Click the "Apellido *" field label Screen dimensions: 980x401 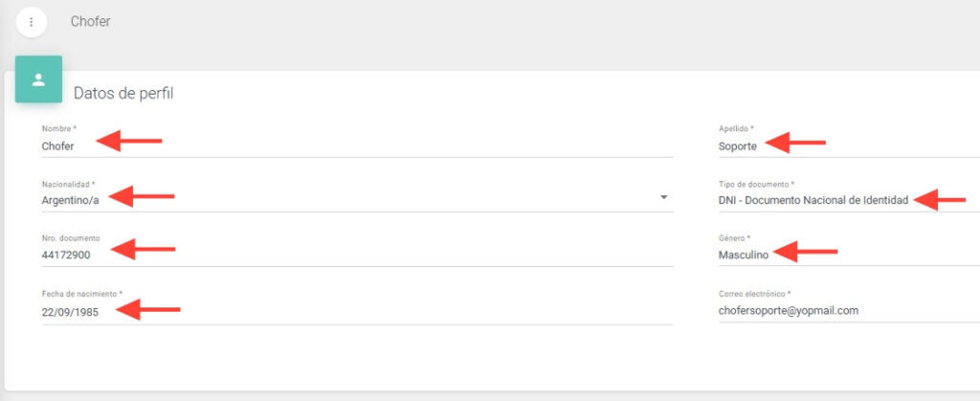(736, 129)
